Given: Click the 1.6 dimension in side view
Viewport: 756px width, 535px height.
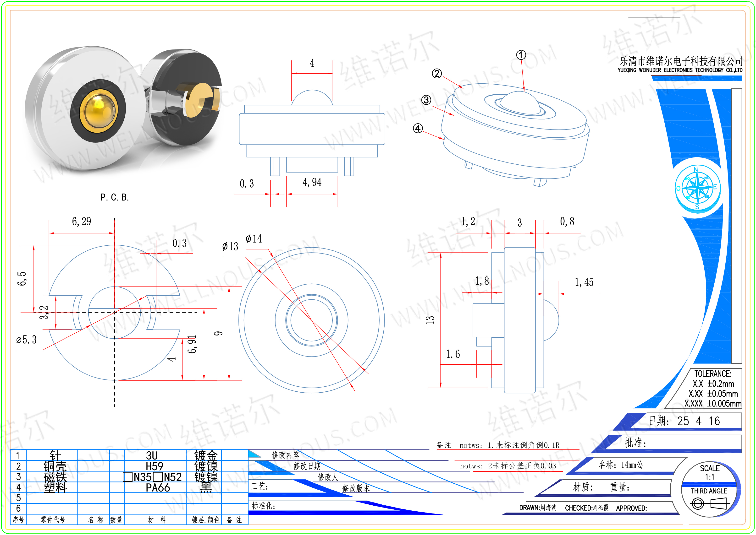Looking at the screenshot, I should point(453,354).
